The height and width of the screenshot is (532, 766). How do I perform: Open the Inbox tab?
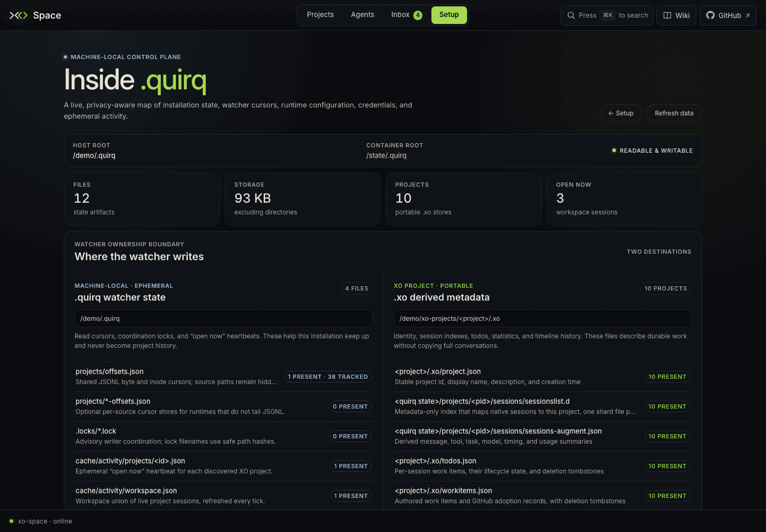[x=406, y=15]
